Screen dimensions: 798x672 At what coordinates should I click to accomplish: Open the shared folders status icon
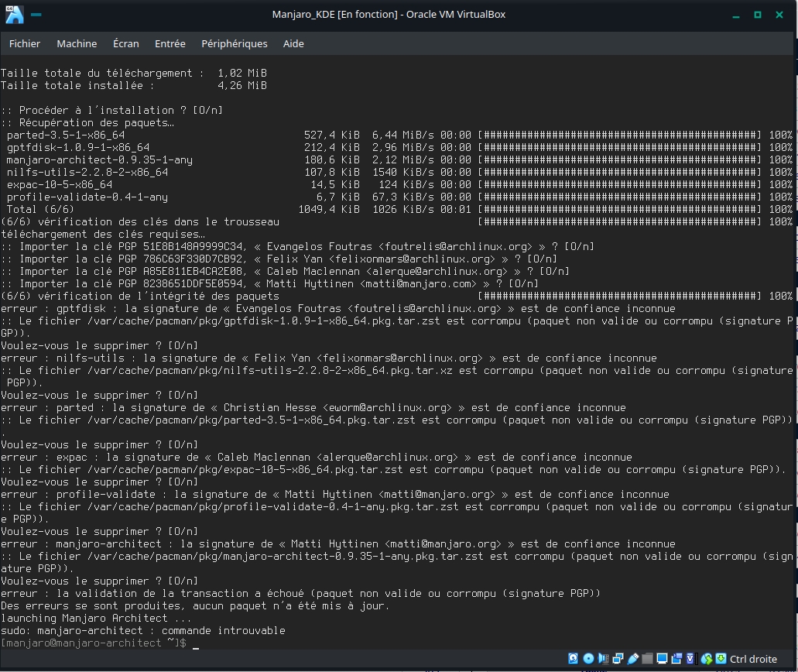point(647,659)
